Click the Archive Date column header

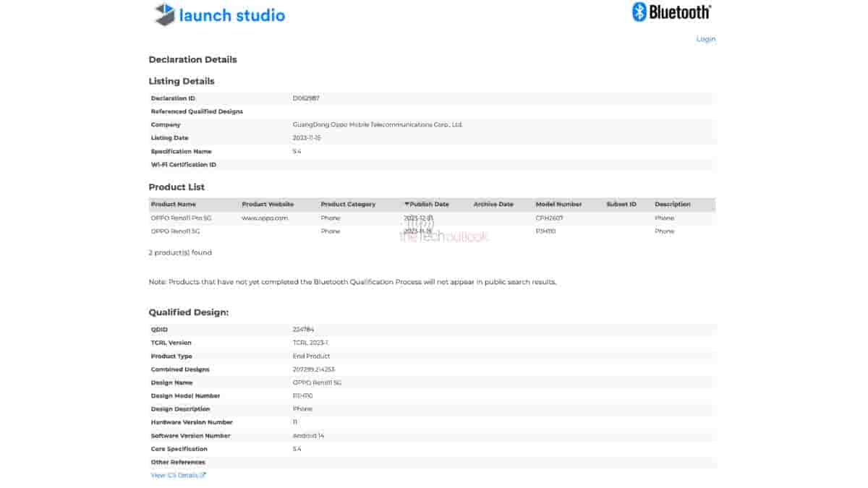[493, 205]
